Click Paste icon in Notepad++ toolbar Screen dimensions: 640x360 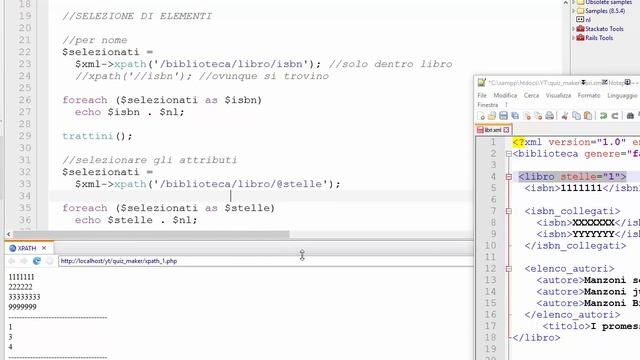[588, 116]
